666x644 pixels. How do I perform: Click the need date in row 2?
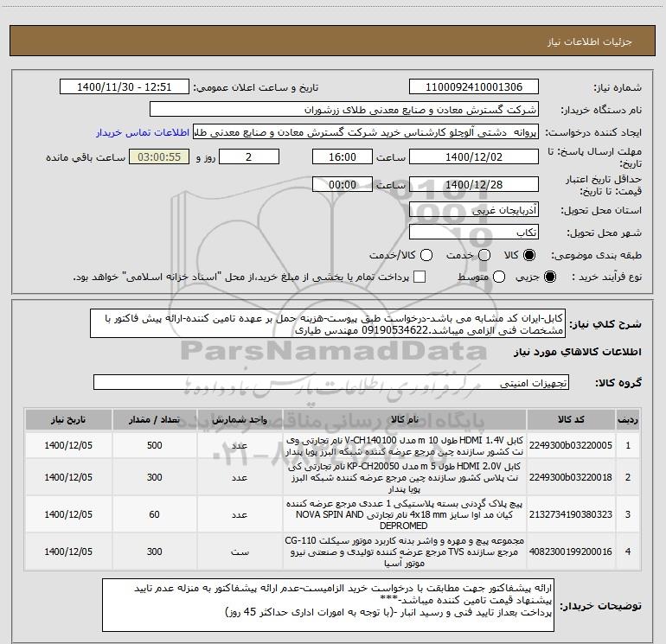click(68, 477)
